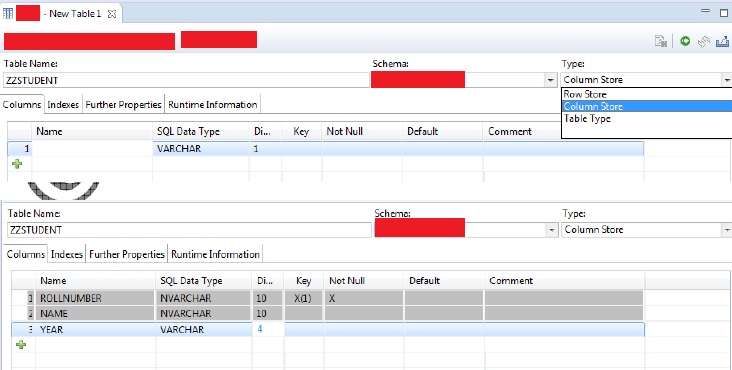Screen dimensions: 732x370
Task: Open the lower Runtime Information tab
Action: [x=215, y=254]
